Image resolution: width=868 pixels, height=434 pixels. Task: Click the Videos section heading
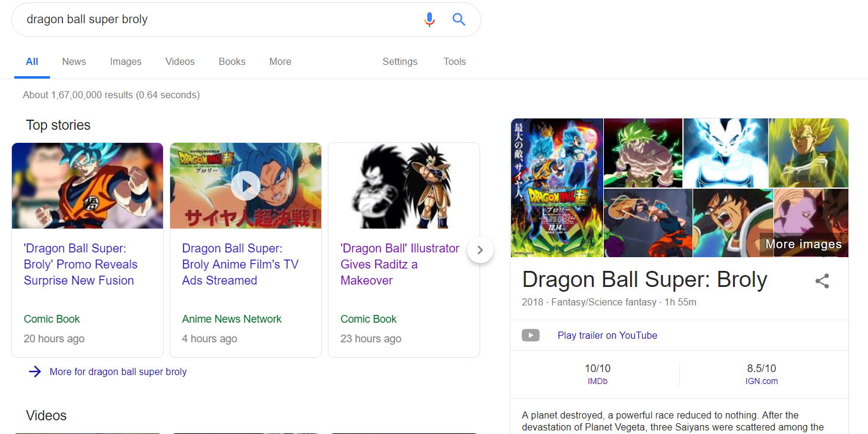coord(46,416)
